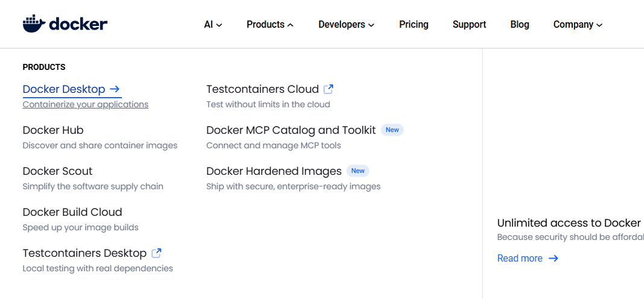Click 'Connect and manage MCP tools' text
644x299 pixels.
[273, 145]
